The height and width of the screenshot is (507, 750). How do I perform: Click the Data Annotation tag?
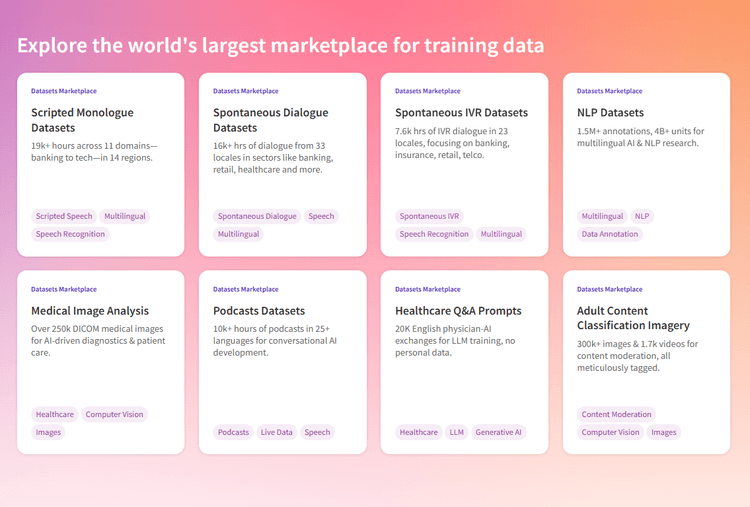[609, 234]
